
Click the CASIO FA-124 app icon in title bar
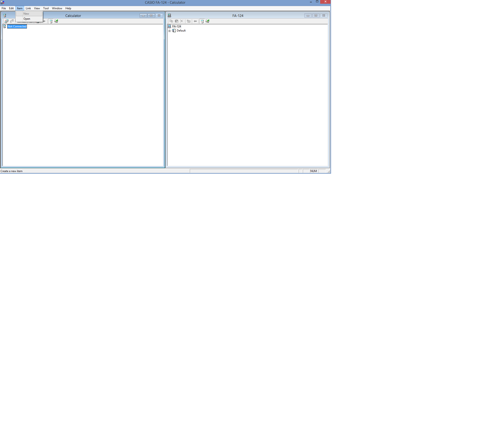[x=2, y=2]
